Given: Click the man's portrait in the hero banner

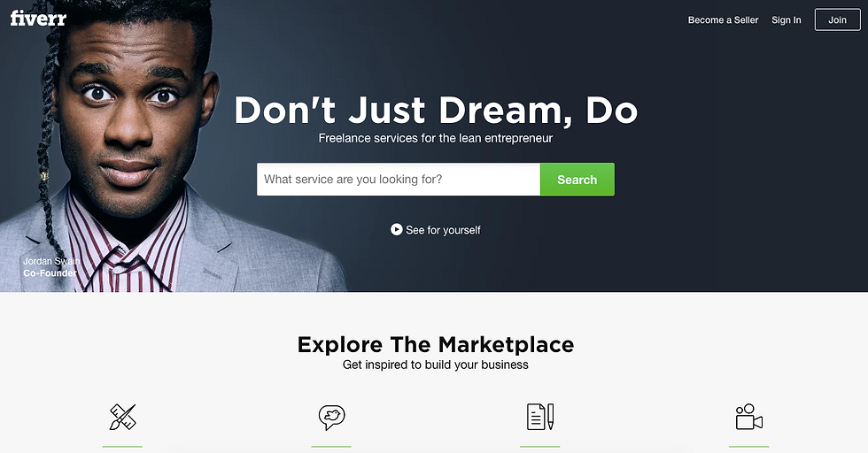Looking at the screenshot, I should click(167, 146).
